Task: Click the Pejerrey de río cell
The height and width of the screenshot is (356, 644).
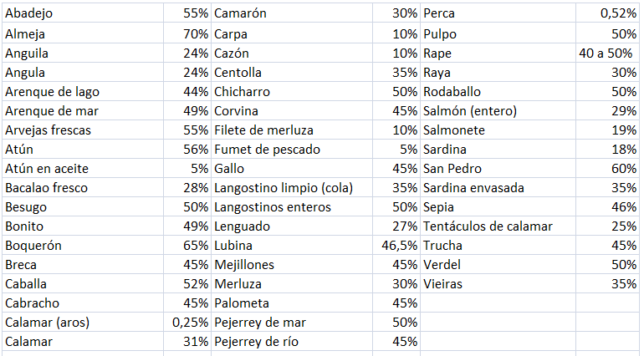Action: pyautogui.click(x=291, y=342)
